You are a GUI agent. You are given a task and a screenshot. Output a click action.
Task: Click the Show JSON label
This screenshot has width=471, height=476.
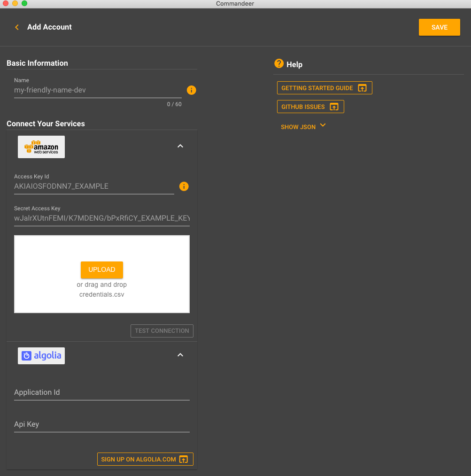tap(298, 127)
